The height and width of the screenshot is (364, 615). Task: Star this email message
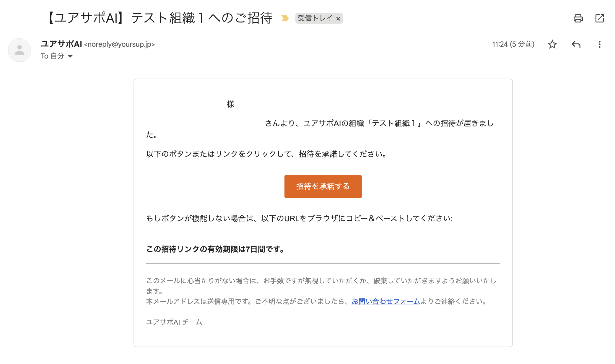point(552,44)
